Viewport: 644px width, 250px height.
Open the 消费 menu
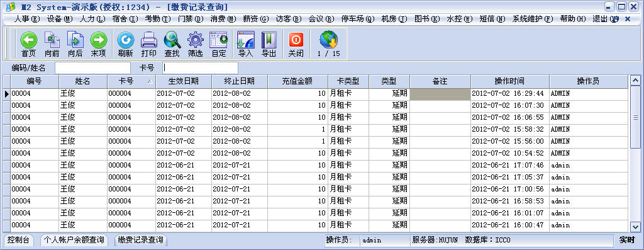(x=223, y=20)
